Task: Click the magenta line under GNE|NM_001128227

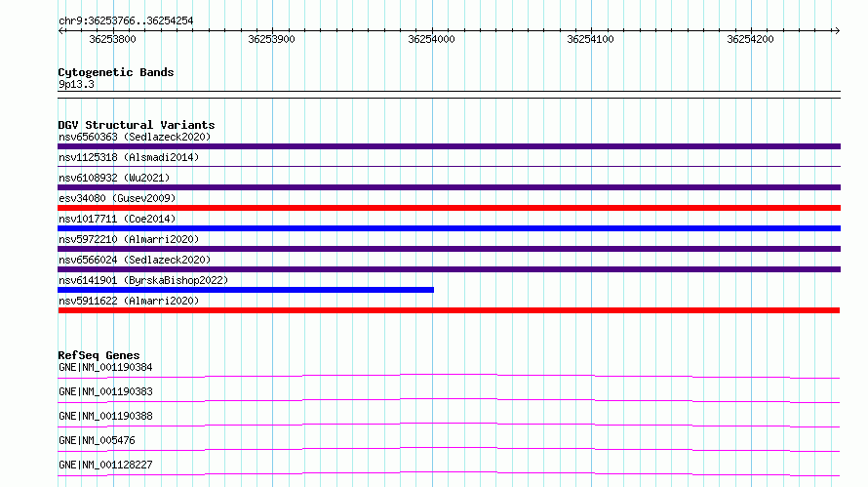Action: 449,473
